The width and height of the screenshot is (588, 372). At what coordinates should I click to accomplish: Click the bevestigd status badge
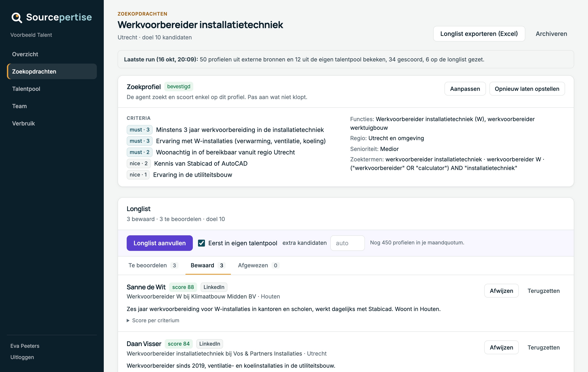click(x=179, y=87)
